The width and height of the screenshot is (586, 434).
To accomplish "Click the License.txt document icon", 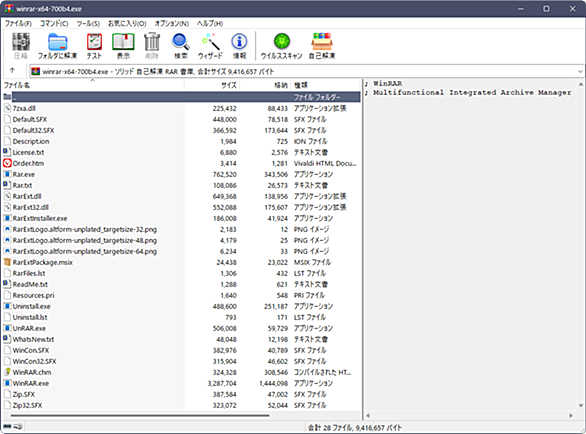I will pos(7,152).
